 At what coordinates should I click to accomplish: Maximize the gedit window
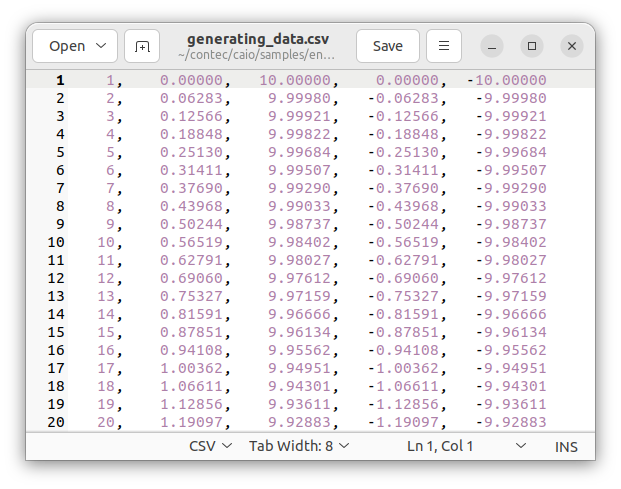(532, 46)
